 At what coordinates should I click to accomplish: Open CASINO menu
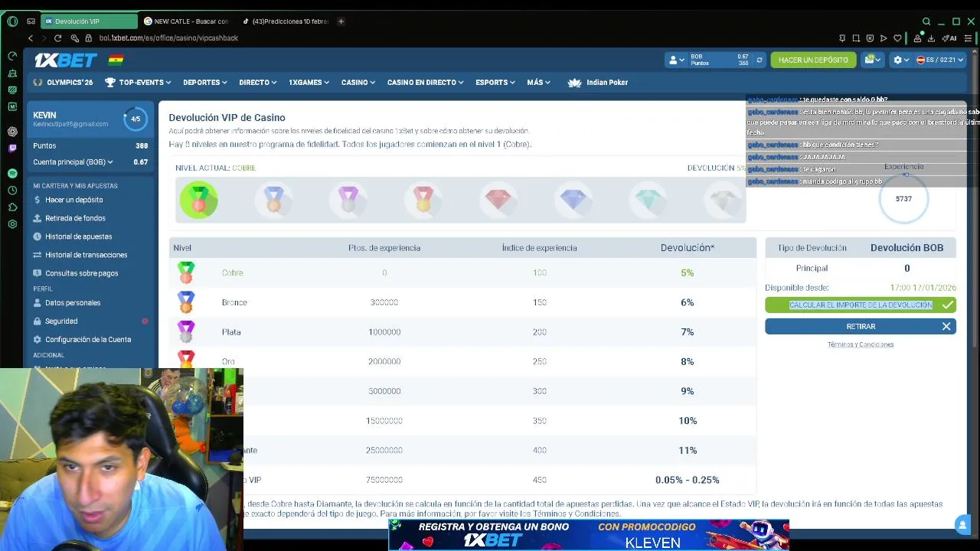(x=358, y=83)
